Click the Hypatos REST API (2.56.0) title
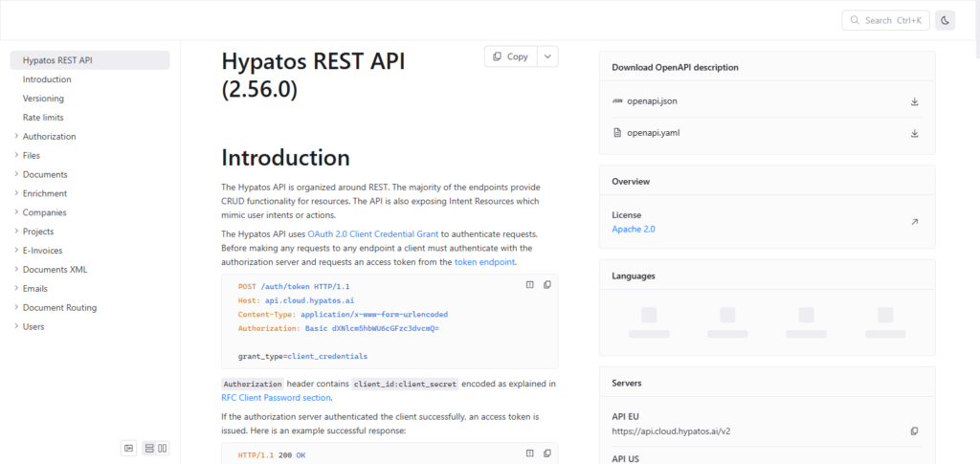 point(314,76)
